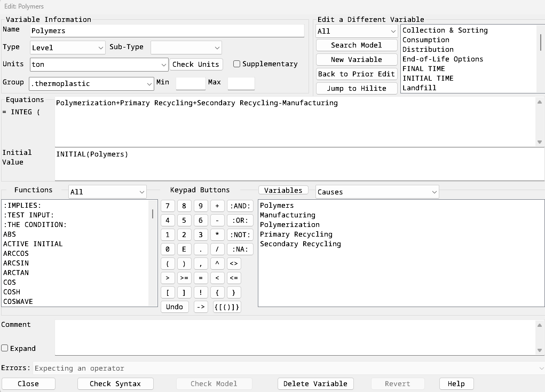
Task: Click the Search Model button
Action: 357,45
